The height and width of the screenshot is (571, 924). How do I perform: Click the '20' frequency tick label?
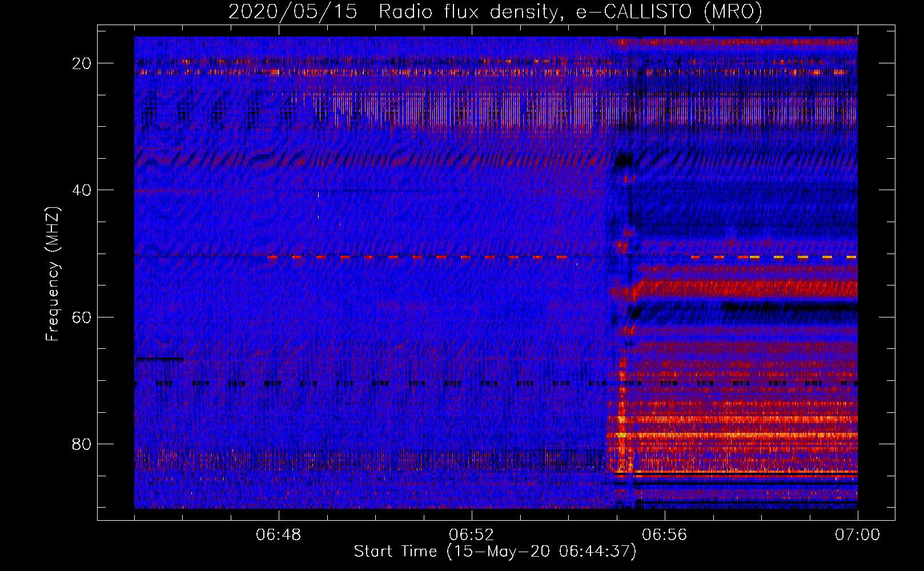click(x=82, y=63)
